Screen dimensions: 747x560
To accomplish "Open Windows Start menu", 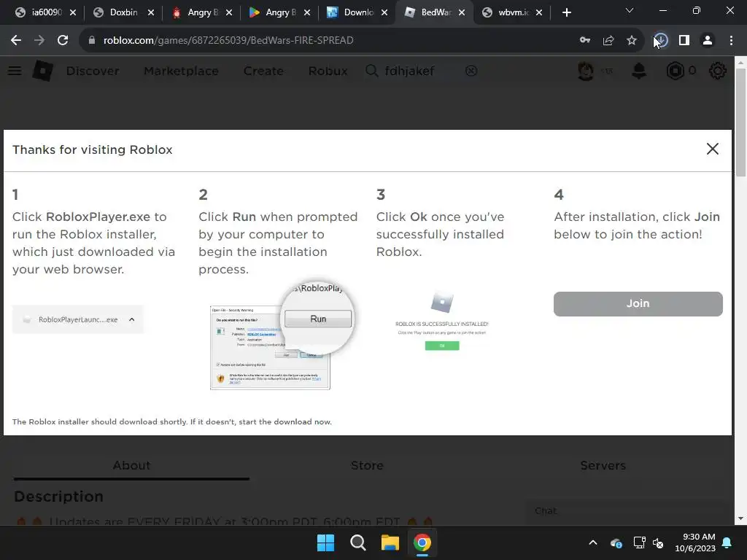I will 326,542.
